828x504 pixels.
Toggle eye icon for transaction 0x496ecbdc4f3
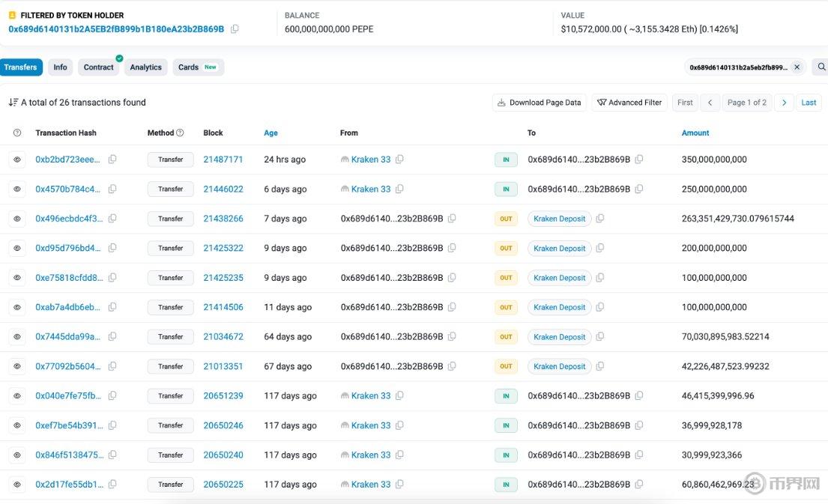click(x=16, y=219)
